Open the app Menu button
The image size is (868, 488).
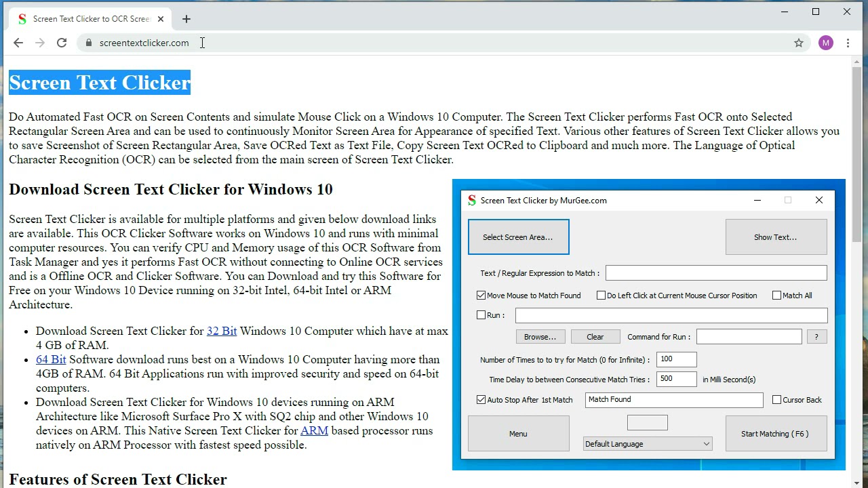(518, 434)
